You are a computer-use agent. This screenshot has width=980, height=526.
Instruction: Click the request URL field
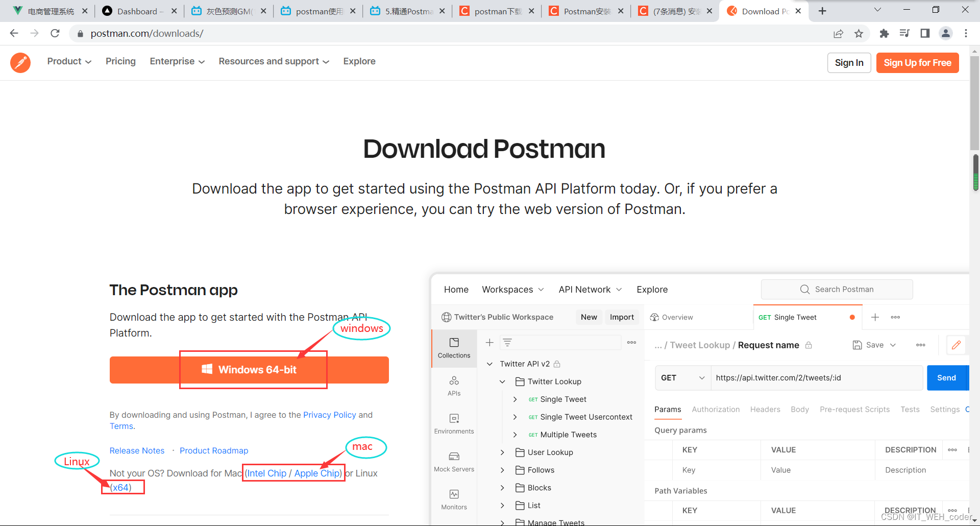[x=817, y=378]
